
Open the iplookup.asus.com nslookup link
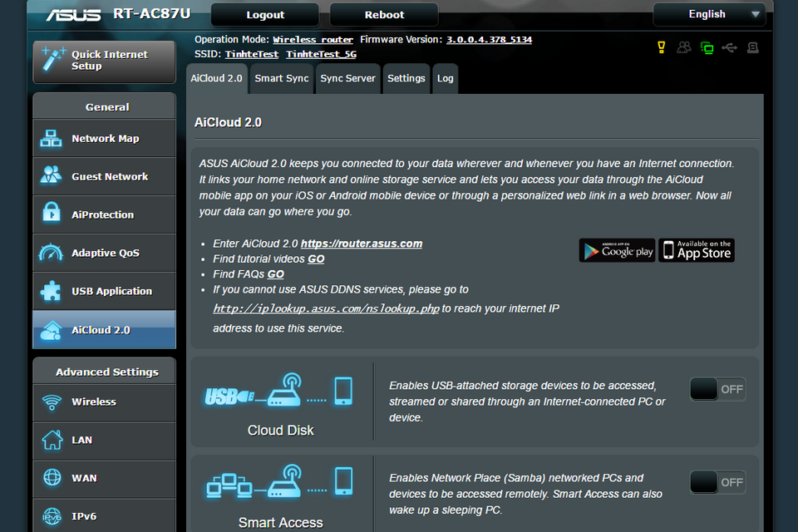tap(326, 308)
